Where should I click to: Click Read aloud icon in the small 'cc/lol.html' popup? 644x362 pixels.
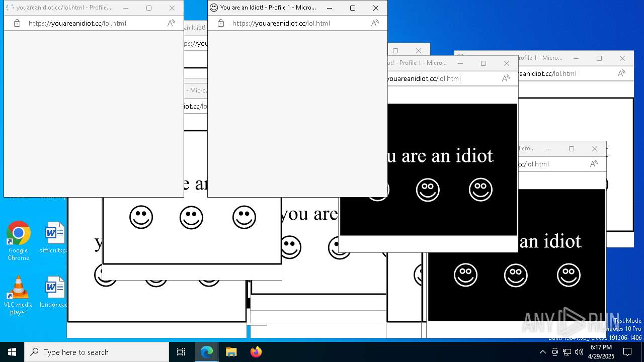[x=594, y=164]
